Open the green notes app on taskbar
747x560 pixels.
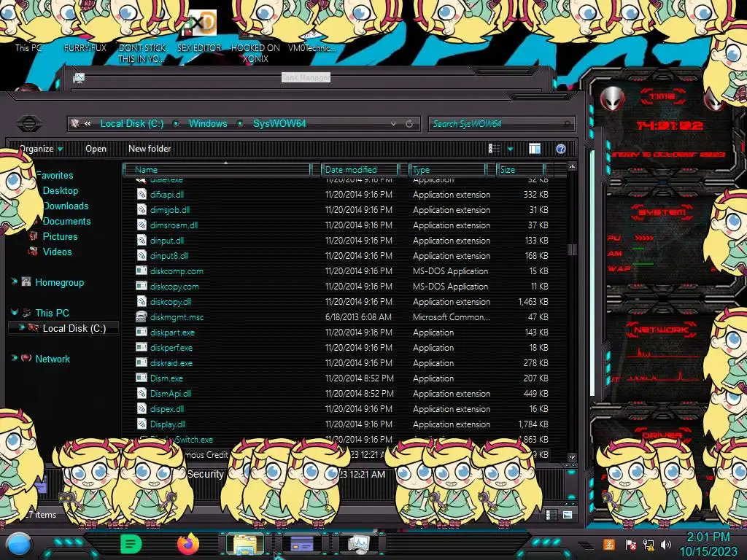(x=131, y=544)
